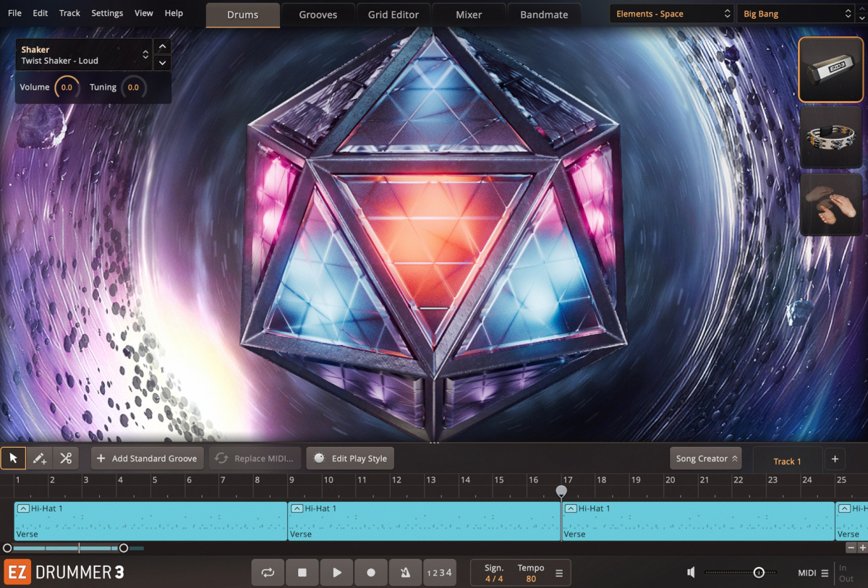The image size is (868, 588).
Task: Open the Settings menu
Action: [x=107, y=12]
